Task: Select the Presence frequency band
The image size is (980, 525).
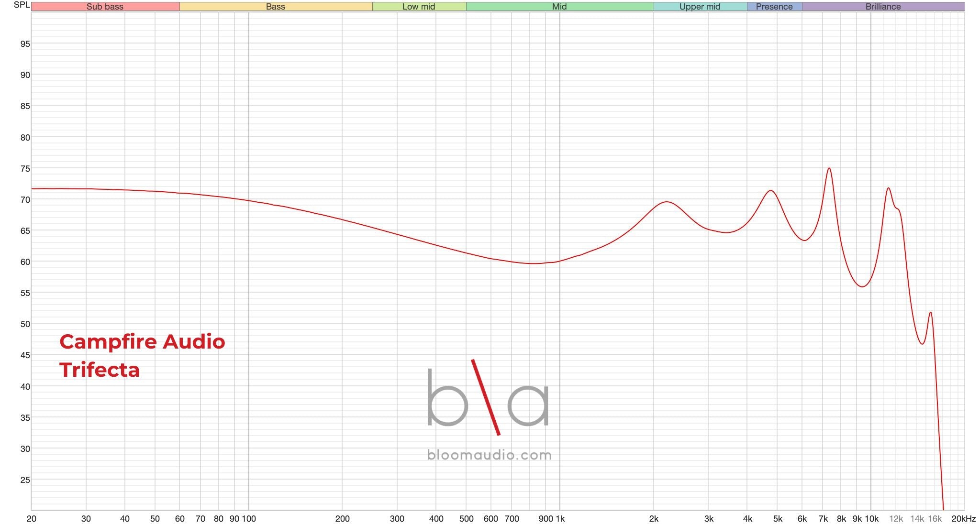Action: 774,7
